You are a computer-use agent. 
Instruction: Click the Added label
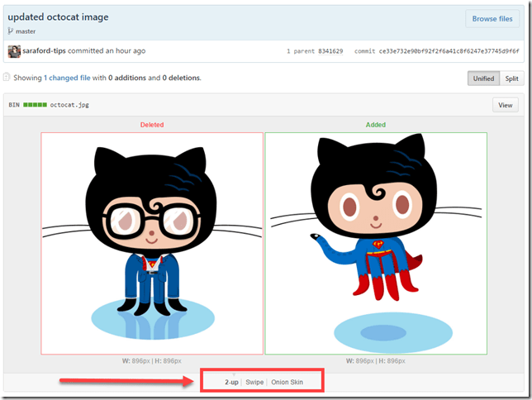pos(376,125)
